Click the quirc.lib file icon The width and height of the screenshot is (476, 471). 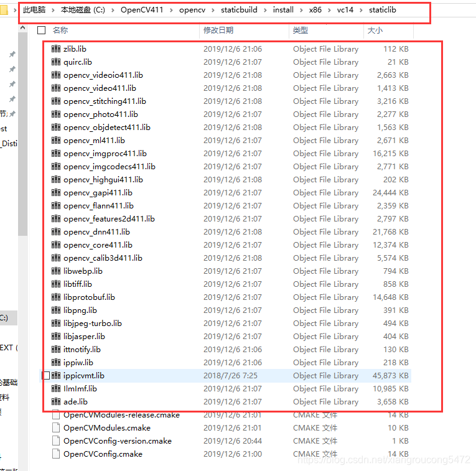click(56, 62)
